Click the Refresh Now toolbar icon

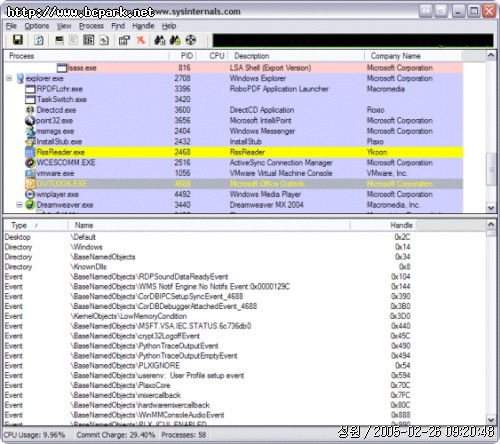[39, 40]
